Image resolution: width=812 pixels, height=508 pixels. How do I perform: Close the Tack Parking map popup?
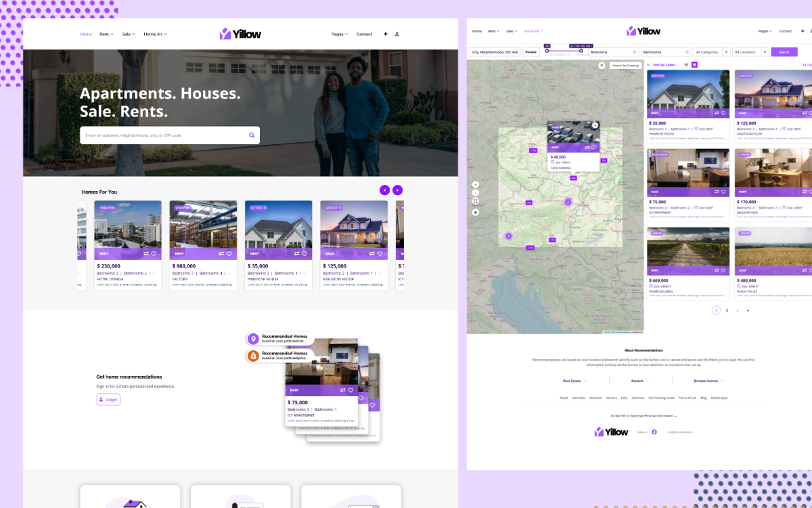(595, 125)
